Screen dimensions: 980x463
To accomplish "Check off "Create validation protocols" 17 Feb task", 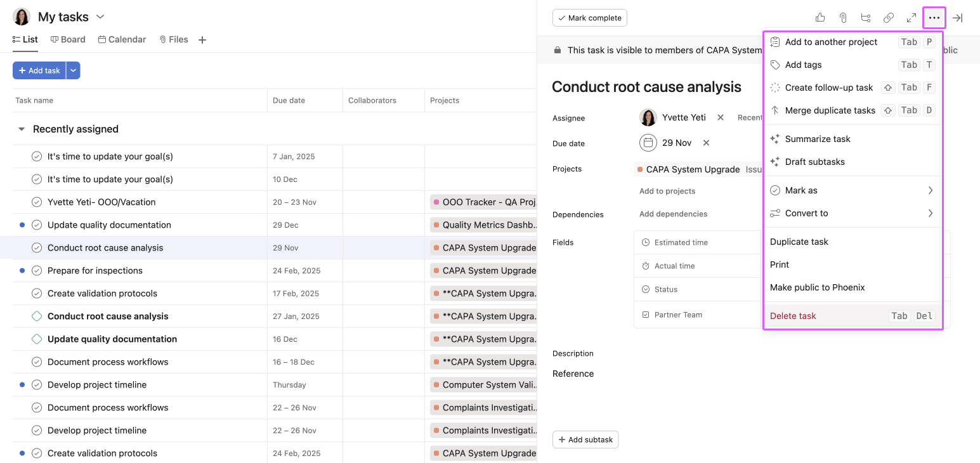I will (x=37, y=294).
